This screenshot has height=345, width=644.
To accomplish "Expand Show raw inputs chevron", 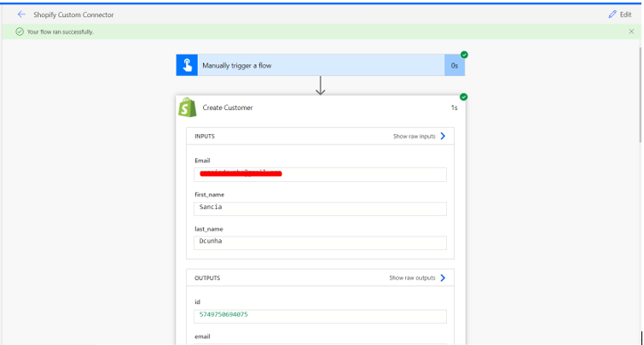I will point(443,136).
